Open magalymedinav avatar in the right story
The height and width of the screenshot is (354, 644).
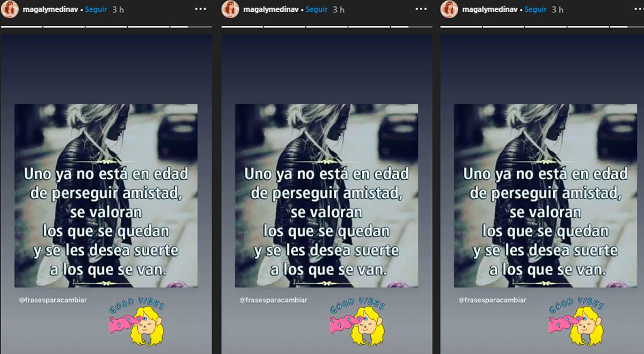[x=449, y=9]
